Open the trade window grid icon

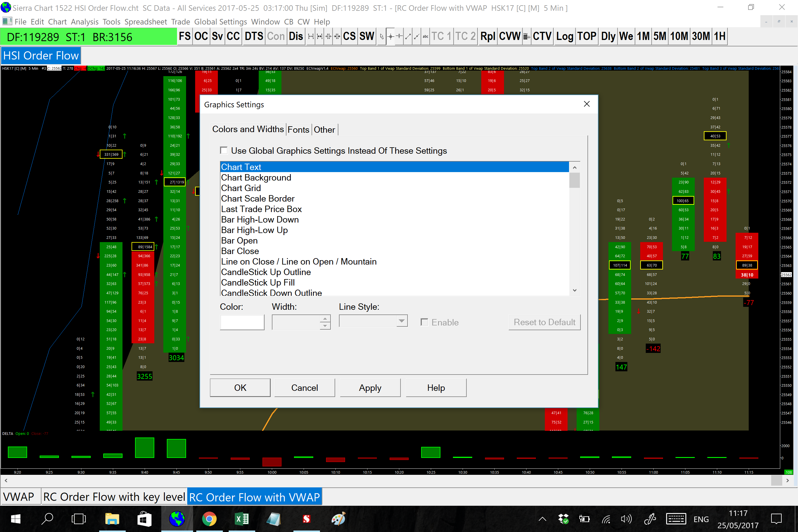coord(526,36)
